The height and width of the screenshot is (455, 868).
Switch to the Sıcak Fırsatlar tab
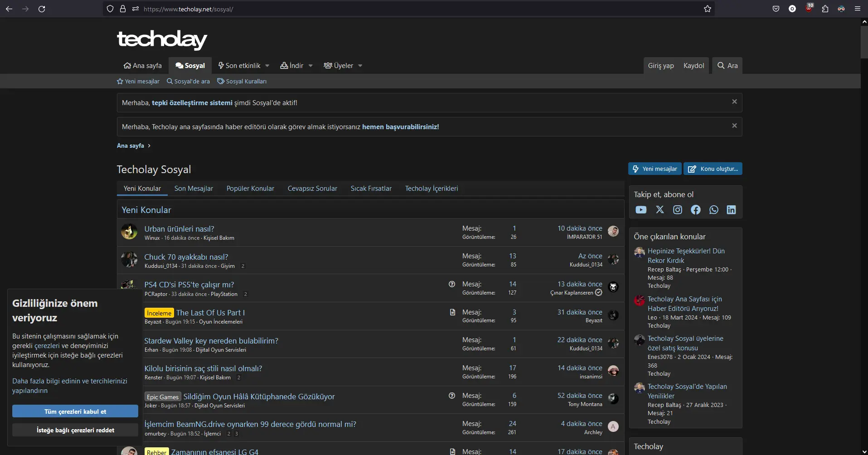coord(371,189)
